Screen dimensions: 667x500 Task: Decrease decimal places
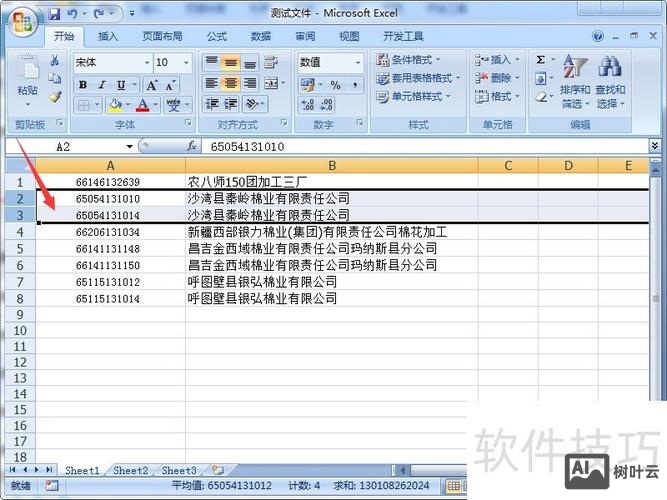pyautogui.click(x=326, y=105)
